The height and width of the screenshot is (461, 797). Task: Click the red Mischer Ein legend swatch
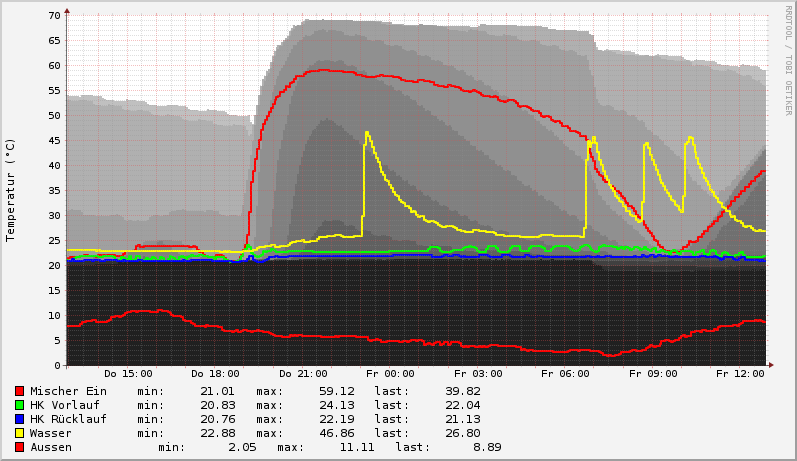(20, 391)
